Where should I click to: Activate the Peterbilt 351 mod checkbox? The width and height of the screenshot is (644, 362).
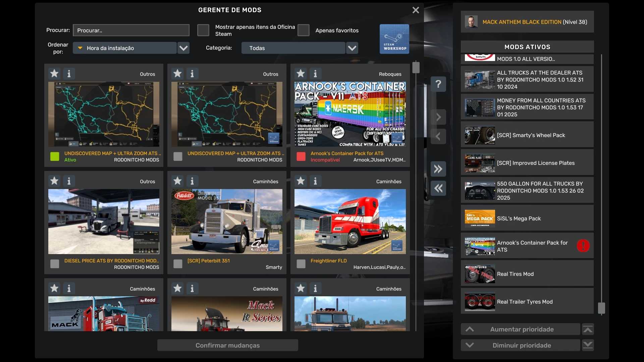click(x=178, y=264)
